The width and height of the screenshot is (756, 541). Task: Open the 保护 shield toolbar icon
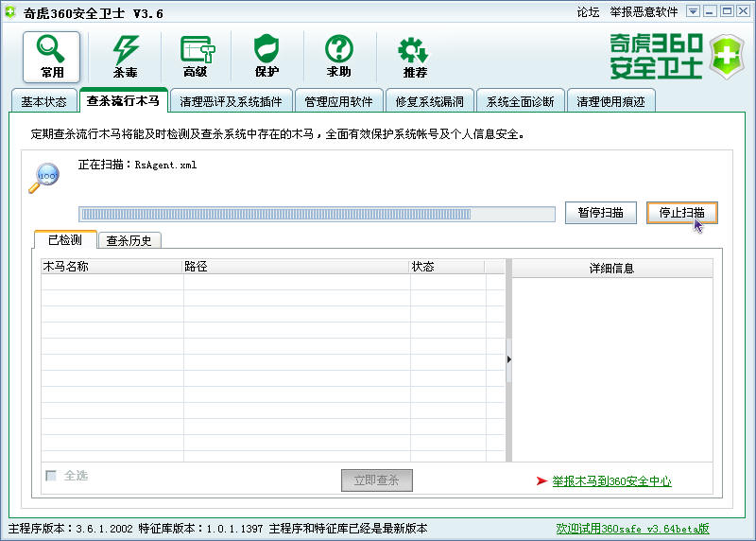(x=266, y=57)
